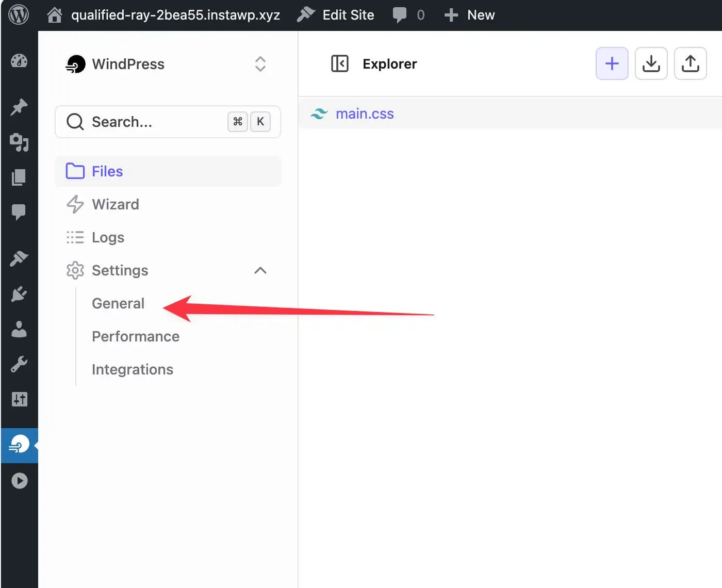Select the Plugins icon
Image resolution: width=722 pixels, height=588 pixels.
[19, 294]
